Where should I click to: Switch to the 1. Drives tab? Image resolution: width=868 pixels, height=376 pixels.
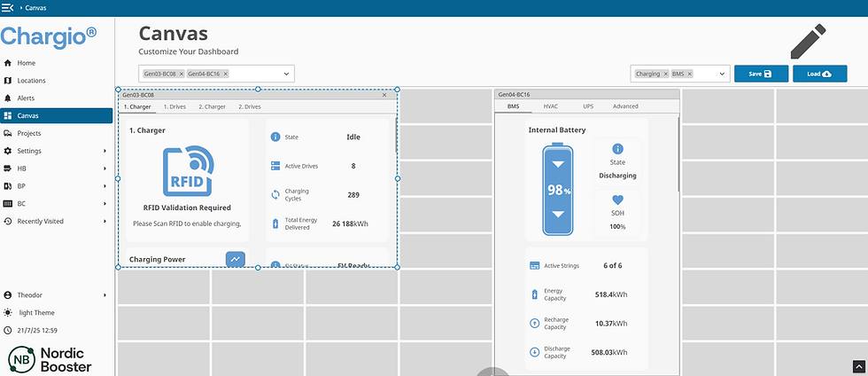(174, 106)
